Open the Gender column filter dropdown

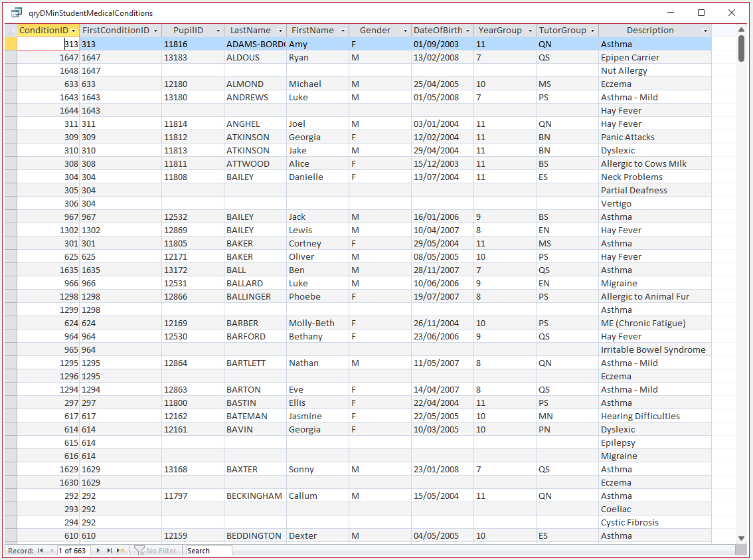coord(405,31)
